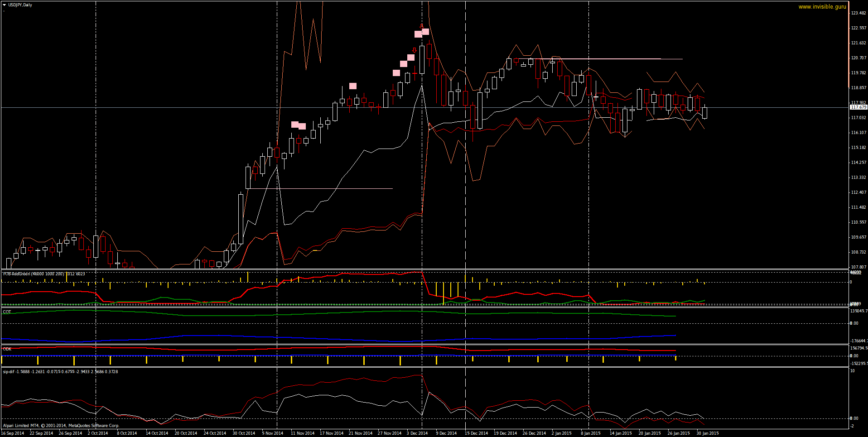Click the sip-dif scale value -2
The image size is (868, 437).
pyautogui.click(x=852, y=426)
